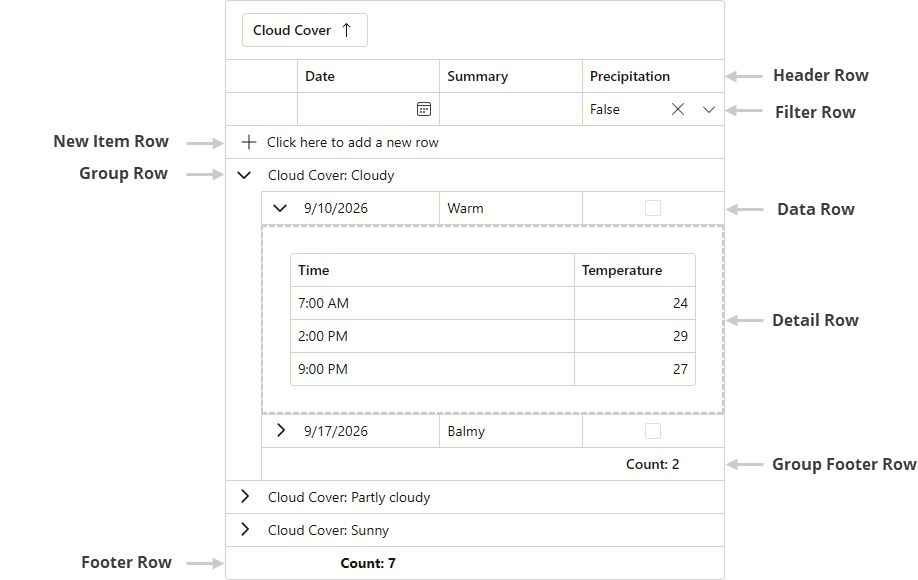The image size is (918, 580).
Task: Sort by the Summary column header
Action: point(511,76)
